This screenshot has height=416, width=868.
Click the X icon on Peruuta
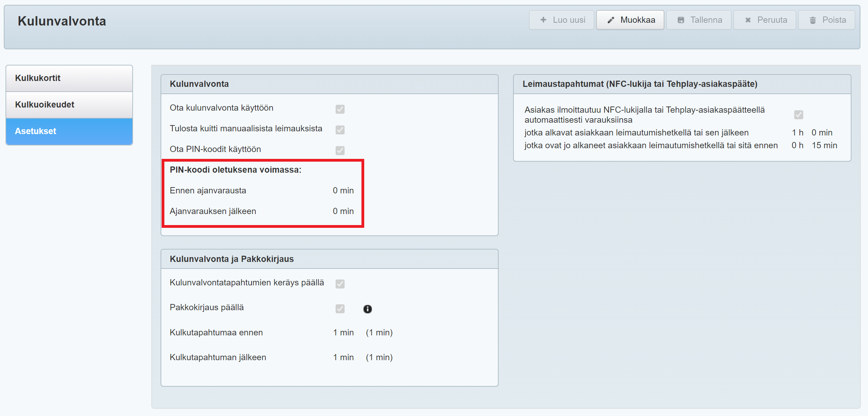[x=748, y=20]
